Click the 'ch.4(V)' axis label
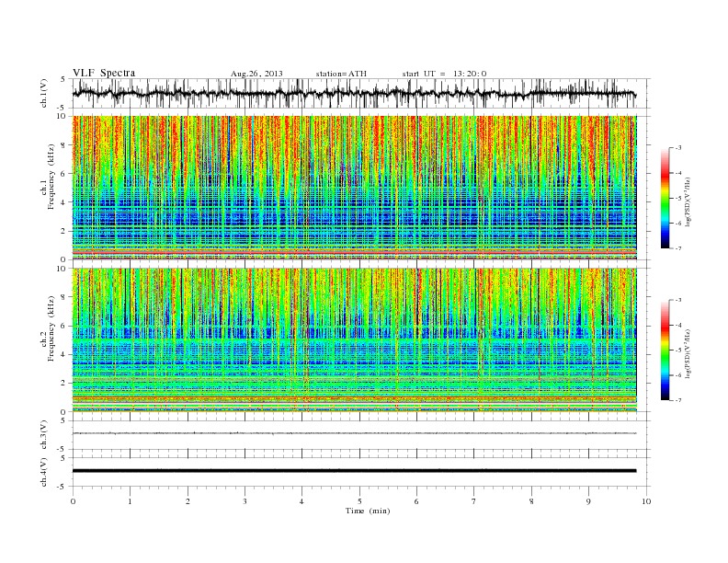728x563 pixels. [x=44, y=473]
